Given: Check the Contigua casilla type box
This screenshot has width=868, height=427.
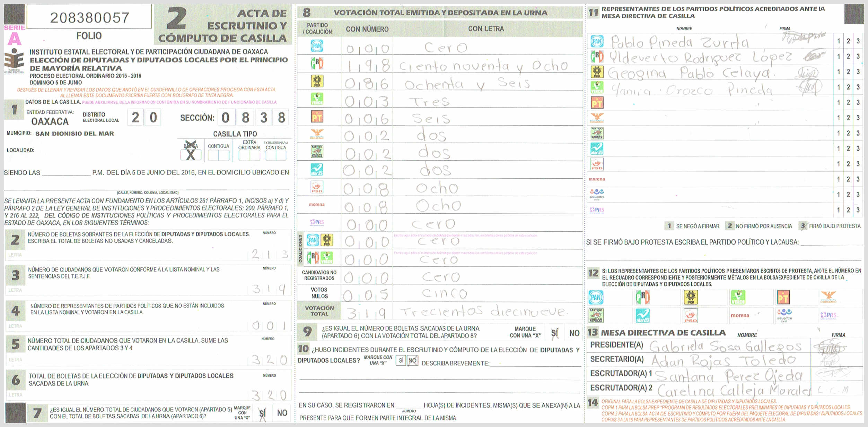Looking at the screenshot, I should pyautogui.click(x=218, y=155).
